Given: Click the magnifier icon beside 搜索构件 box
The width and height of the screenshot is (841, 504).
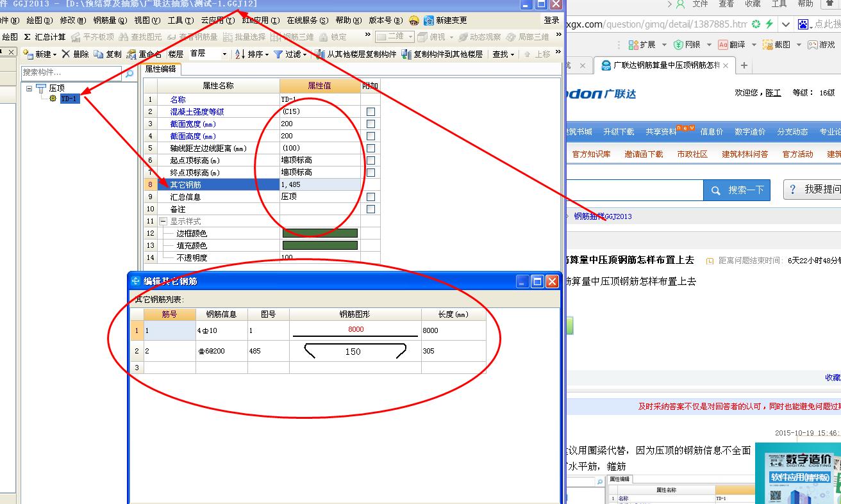Looking at the screenshot, I should (129, 74).
